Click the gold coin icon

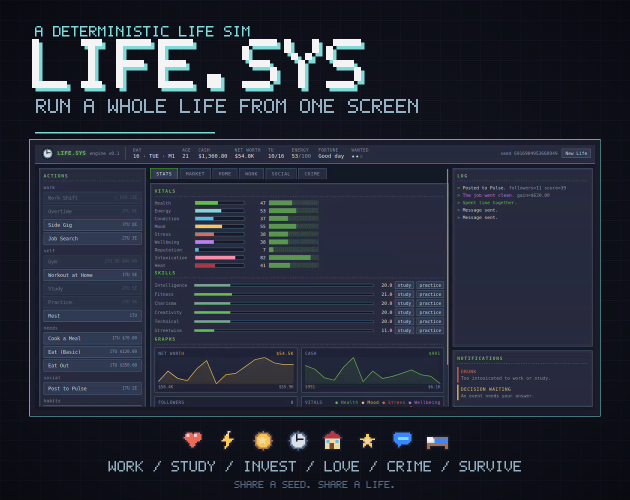pyautogui.click(x=263, y=441)
